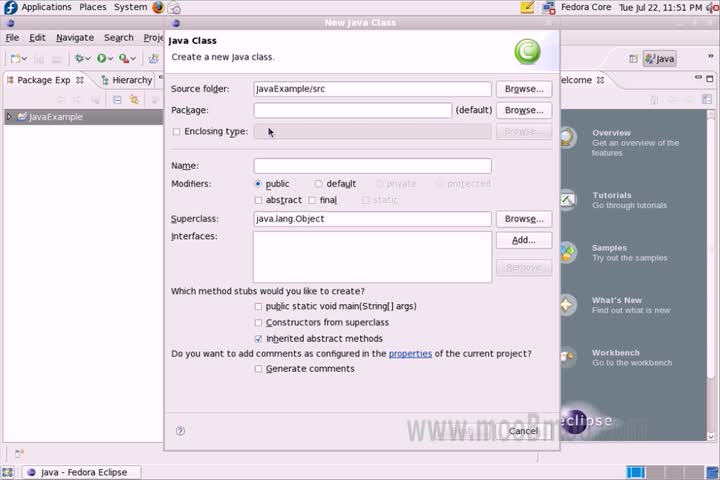Click the New wizard toolbar icon in Eclipse
This screenshot has width=720, height=480.
(15, 58)
